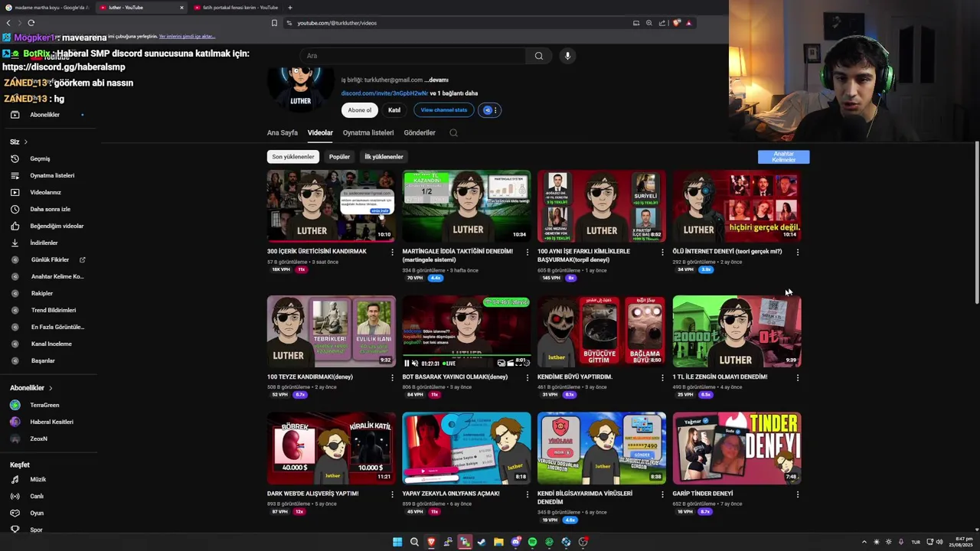Open options menu for 300 İÇERİK ÜRETİCİSİNİ KANDIRMAK video

[392, 252]
